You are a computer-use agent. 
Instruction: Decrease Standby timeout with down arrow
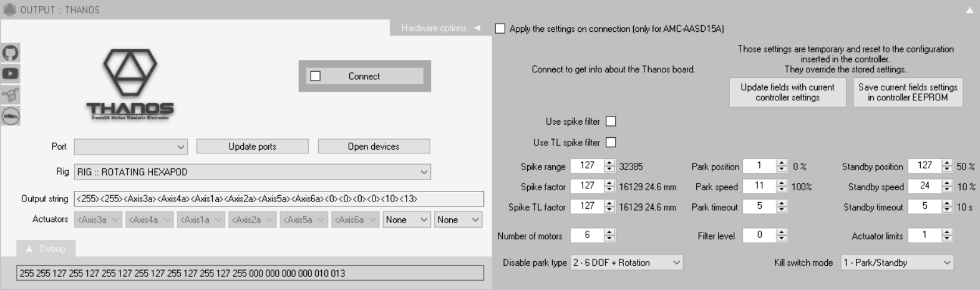tap(947, 210)
